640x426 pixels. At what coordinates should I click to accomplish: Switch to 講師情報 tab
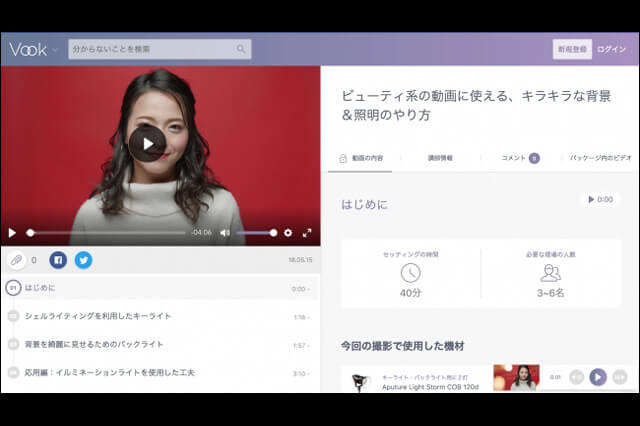click(x=440, y=158)
